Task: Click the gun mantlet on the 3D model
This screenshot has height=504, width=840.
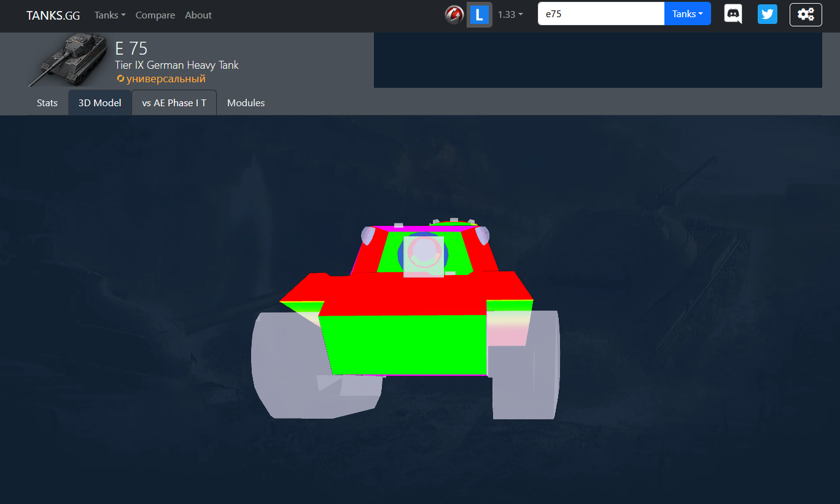Action: (x=424, y=257)
